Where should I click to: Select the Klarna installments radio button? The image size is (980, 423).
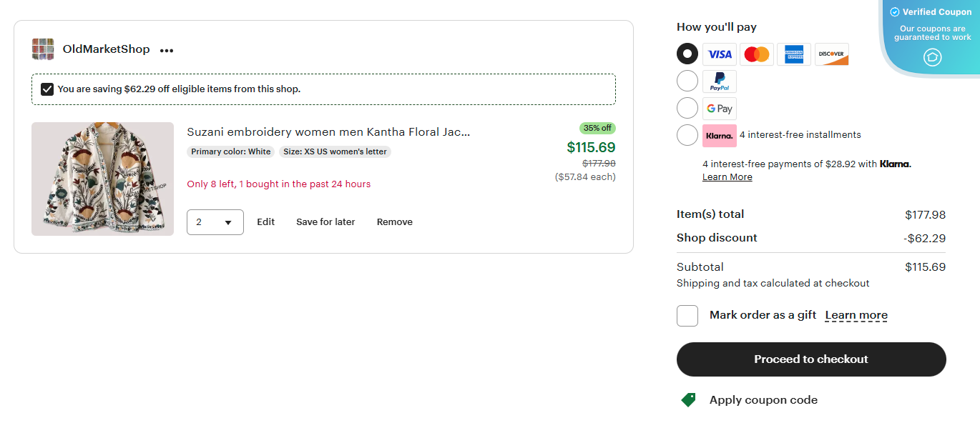(x=687, y=135)
